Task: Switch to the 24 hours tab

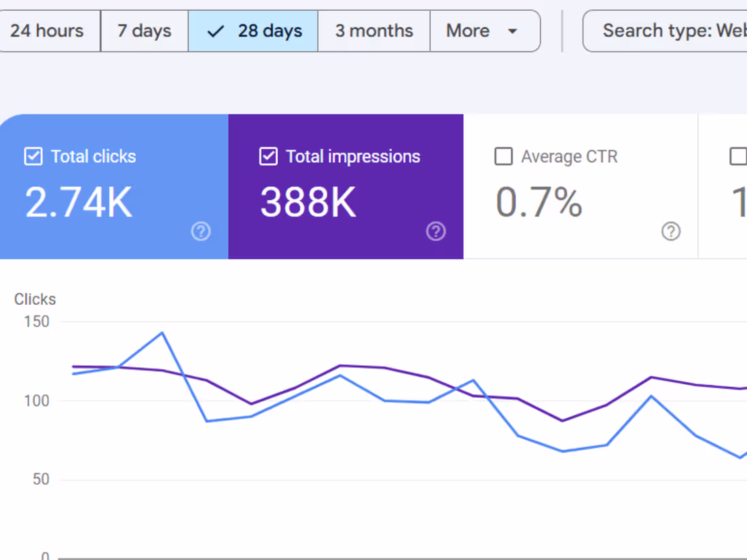Action: coord(48,31)
